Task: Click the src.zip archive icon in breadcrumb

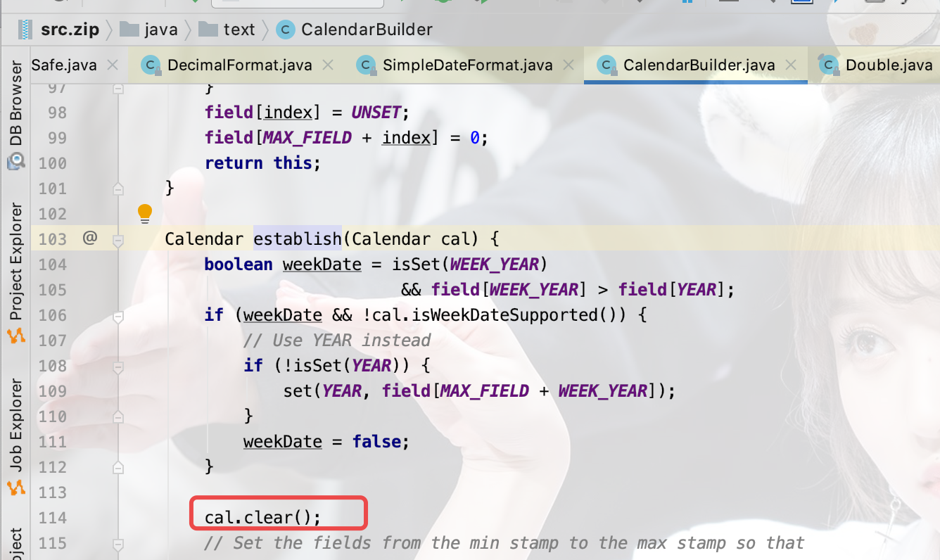Action: (27, 30)
